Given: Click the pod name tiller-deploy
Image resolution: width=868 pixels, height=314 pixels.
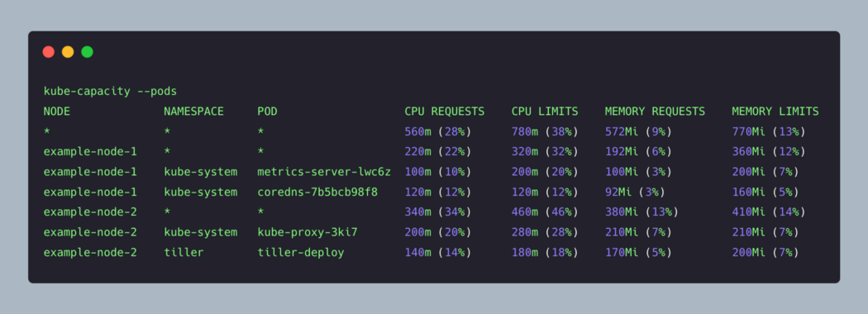Looking at the screenshot, I should [x=301, y=253].
